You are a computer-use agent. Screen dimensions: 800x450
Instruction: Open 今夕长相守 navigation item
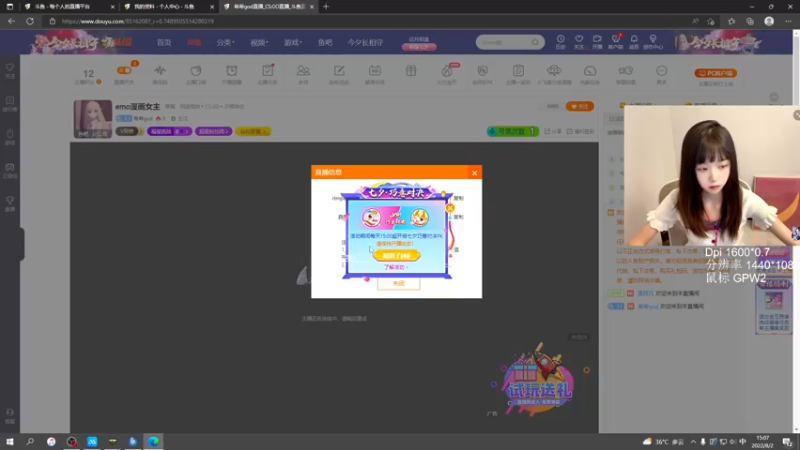365,42
